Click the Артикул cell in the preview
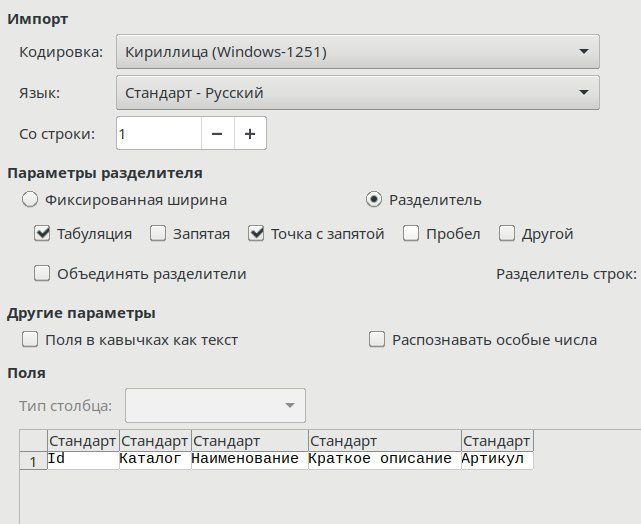The height and width of the screenshot is (524, 641). point(497,460)
